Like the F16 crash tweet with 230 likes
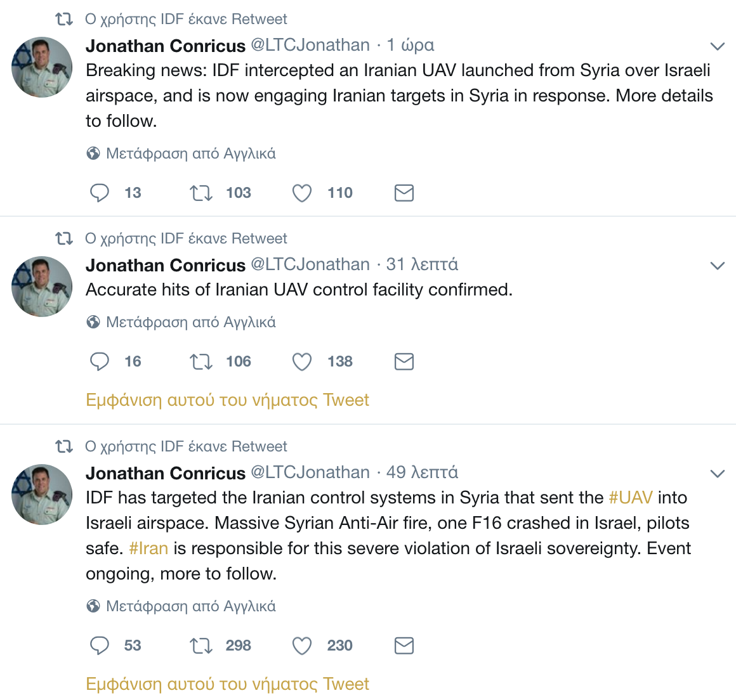The width and height of the screenshot is (736, 700). [x=302, y=645]
